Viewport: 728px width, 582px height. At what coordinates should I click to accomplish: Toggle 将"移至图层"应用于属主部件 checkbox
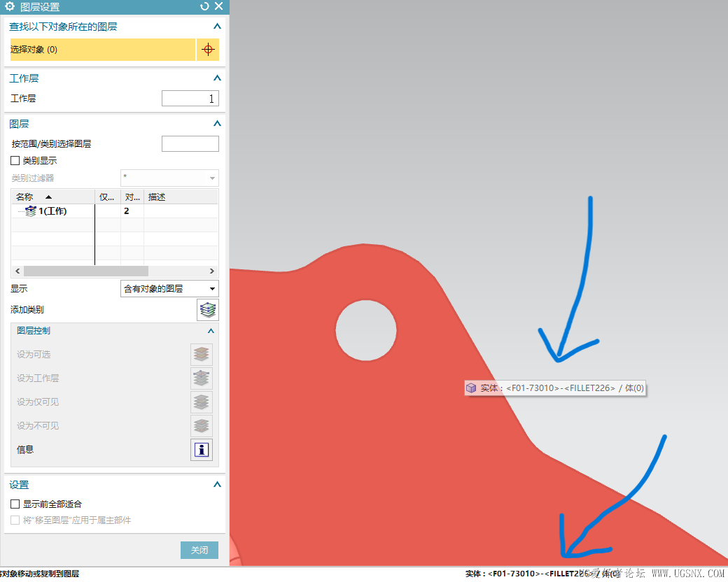pos(15,520)
